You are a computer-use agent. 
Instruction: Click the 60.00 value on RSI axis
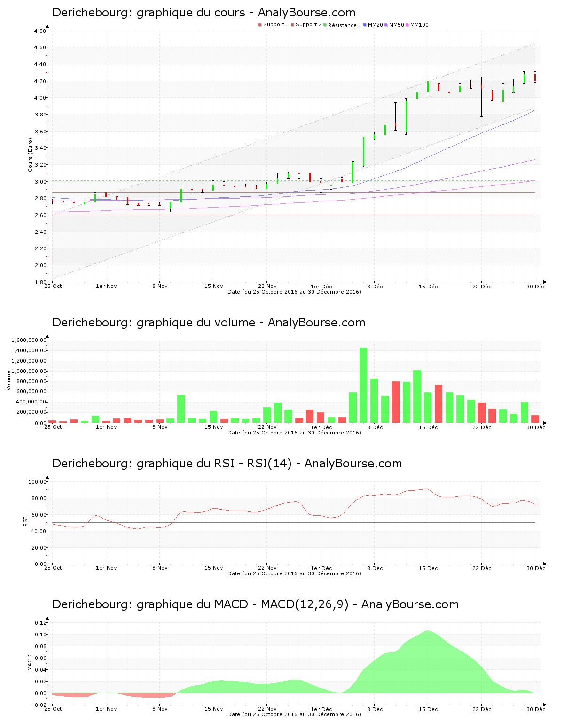(39, 515)
